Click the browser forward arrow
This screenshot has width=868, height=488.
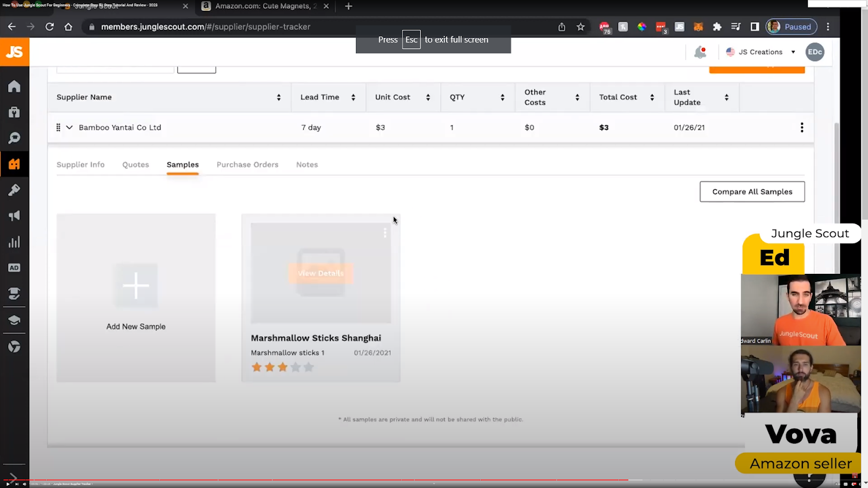(31, 27)
